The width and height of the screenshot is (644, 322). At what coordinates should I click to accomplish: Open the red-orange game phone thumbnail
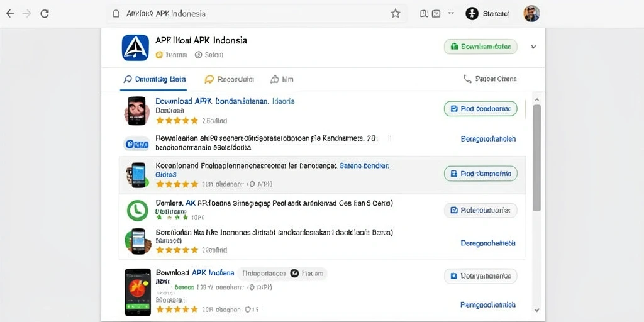pos(138,292)
